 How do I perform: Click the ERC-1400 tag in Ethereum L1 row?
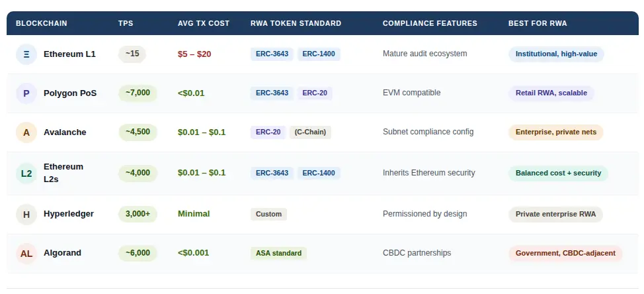319,54
